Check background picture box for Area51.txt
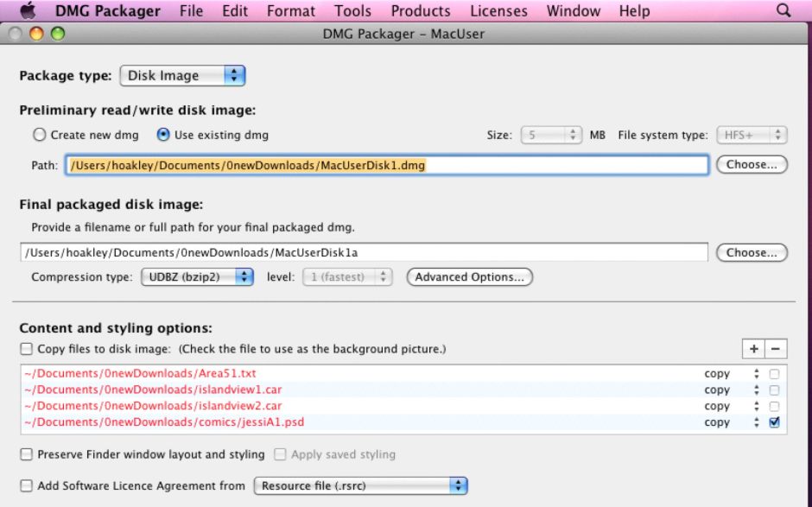This screenshot has width=812, height=507. tap(774, 374)
